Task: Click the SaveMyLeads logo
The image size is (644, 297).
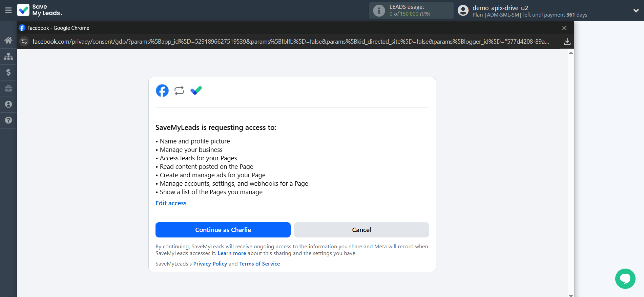Action: 39,10
